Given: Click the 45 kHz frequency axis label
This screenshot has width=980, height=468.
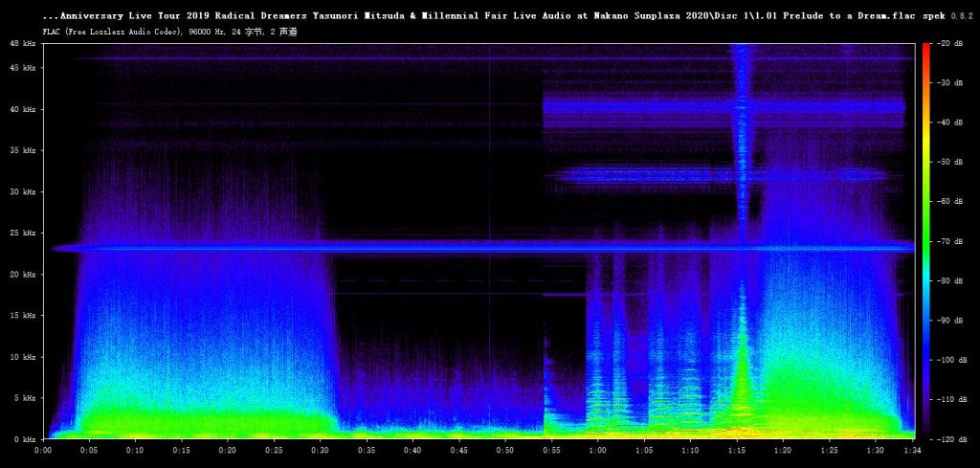Looking at the screenshot, I should click(x=23, y=68).
